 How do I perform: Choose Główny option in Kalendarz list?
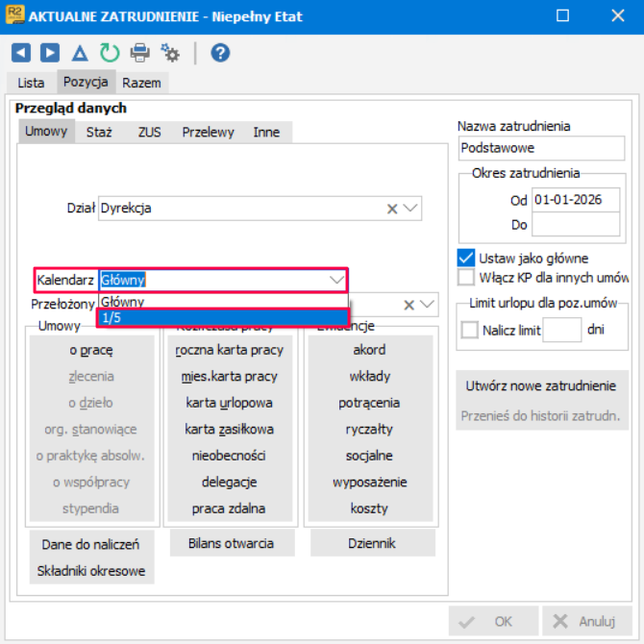pyautogui.click(x=223, y=302)
